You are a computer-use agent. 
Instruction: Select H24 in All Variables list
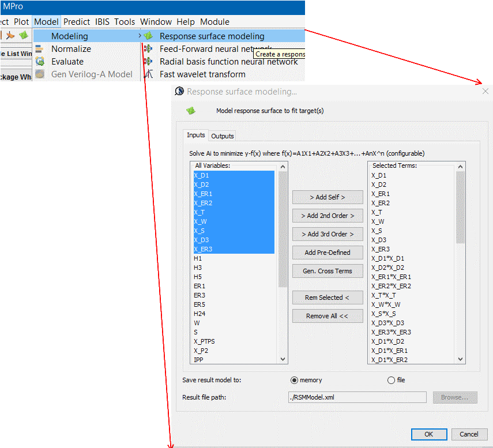click(200, 314)
